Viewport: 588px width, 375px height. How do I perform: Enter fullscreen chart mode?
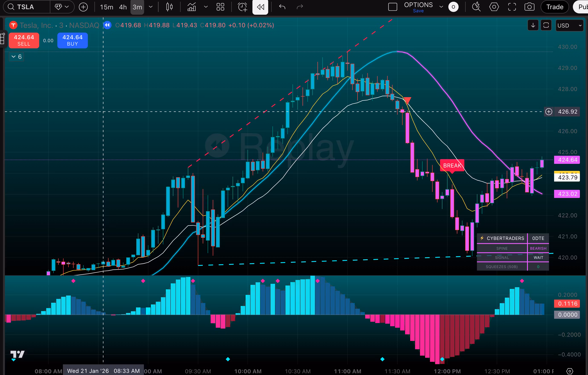point(512,7)
